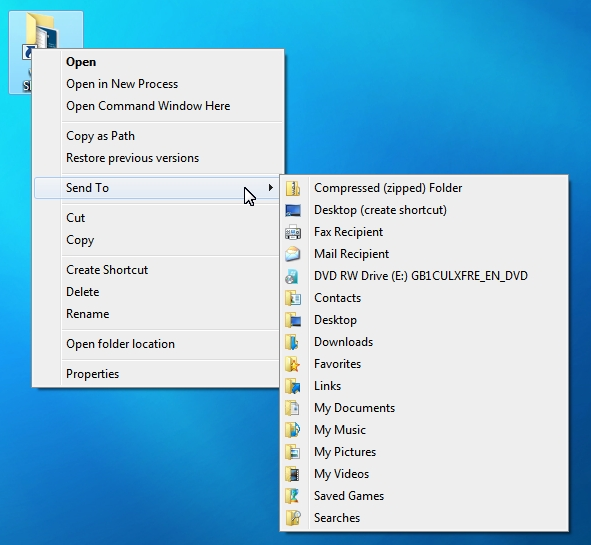Send to My Videos text entry
This screenshot has height=545, width=591.
pyautogui.click(x=341, y=474)
